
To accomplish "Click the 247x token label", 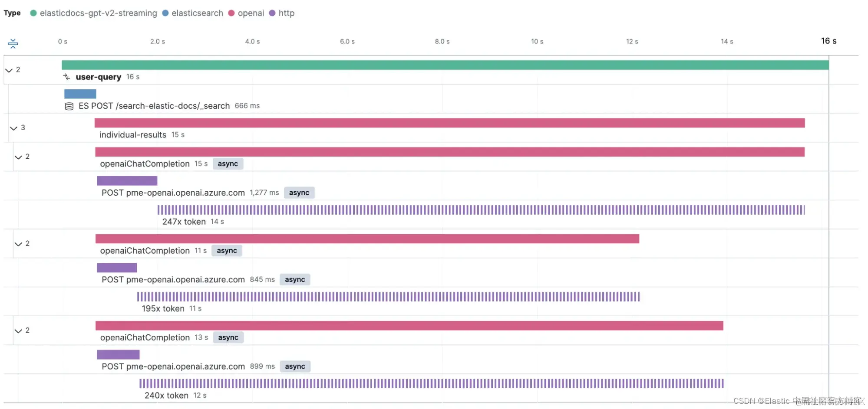I will click(184, 222).
